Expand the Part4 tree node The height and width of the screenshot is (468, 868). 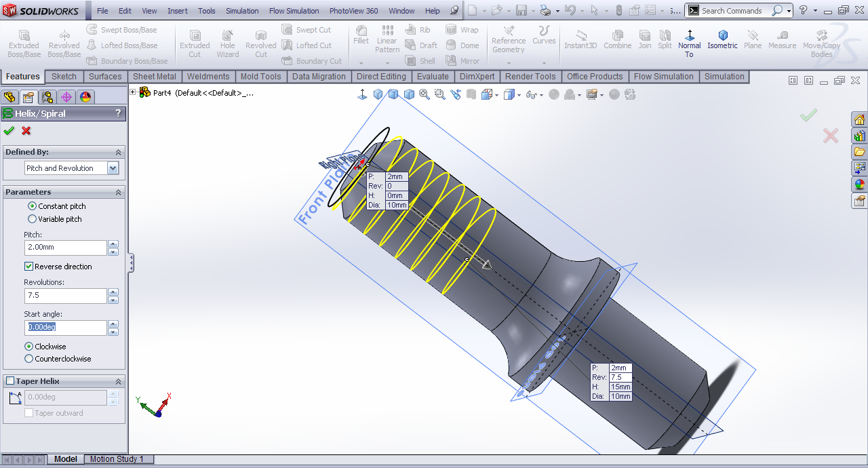(133, 92)
